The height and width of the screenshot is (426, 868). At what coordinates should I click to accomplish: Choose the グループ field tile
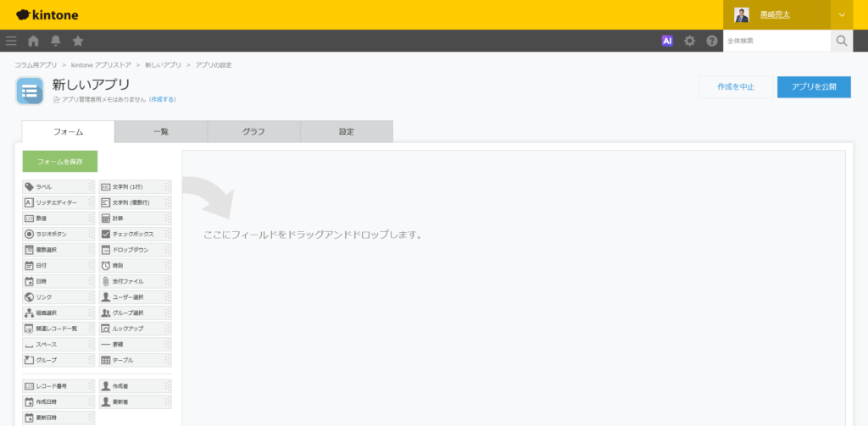coord(58,360)
